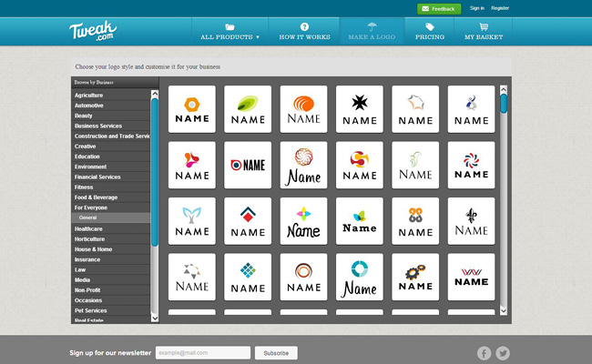Pick the orange and gray rings logo
This screenshot has width=592, height=364.
415,220
